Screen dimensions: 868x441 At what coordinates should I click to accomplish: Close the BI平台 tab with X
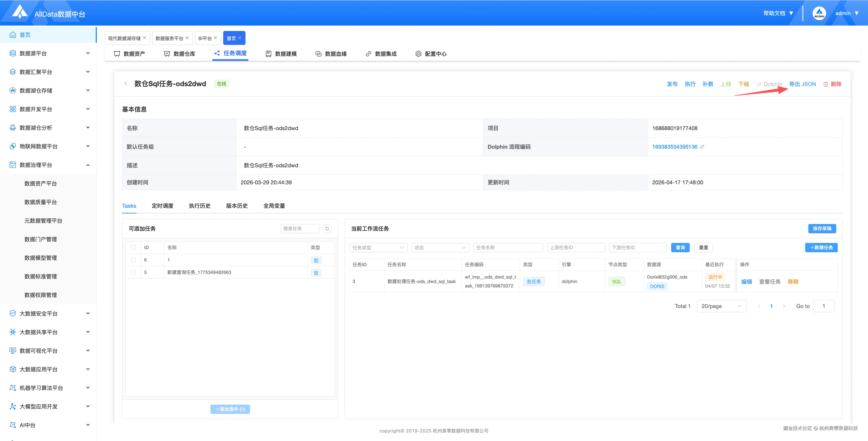(216, 38)
